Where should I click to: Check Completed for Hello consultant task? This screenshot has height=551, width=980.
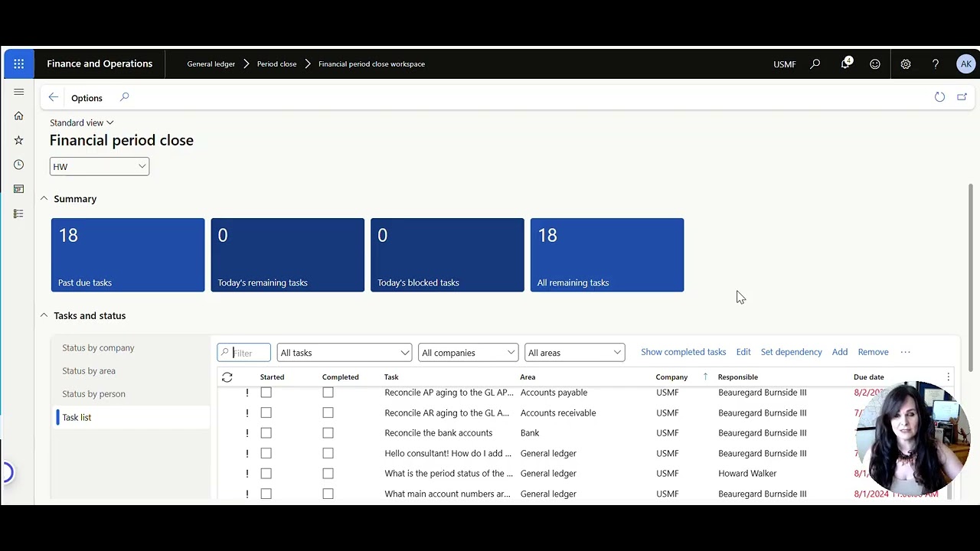(x=328, y=453)
